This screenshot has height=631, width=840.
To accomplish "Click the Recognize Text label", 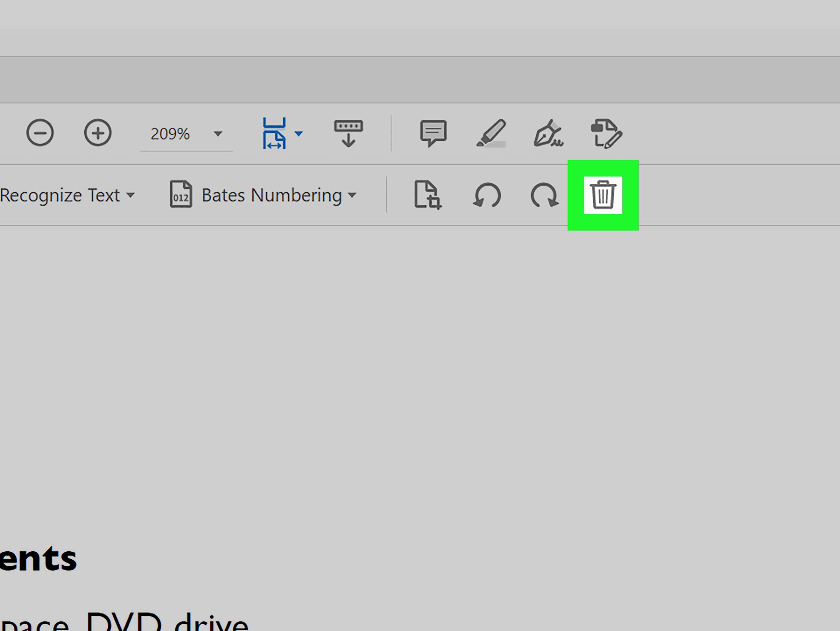I will tap(60, 195).
